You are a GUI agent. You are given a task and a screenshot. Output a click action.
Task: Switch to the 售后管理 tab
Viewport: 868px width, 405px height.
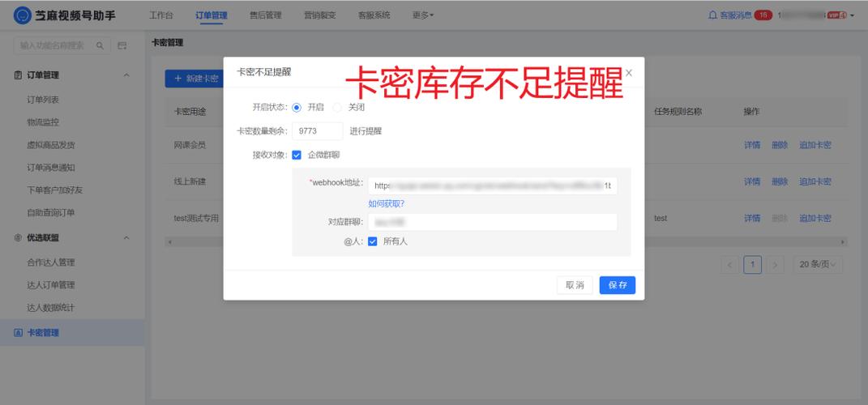(x=265, y=15)
